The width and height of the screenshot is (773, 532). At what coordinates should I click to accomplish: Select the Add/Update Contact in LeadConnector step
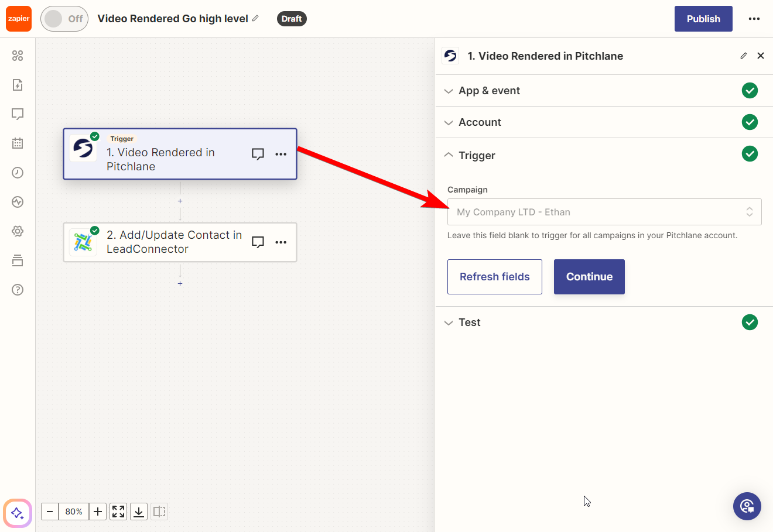pos(180,242)
